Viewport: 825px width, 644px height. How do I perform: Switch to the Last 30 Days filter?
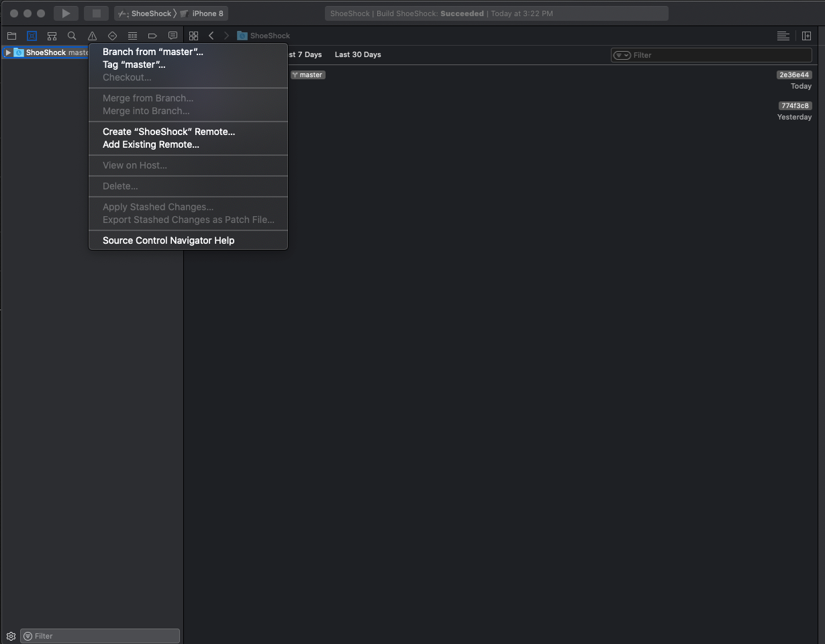point(357,54)
